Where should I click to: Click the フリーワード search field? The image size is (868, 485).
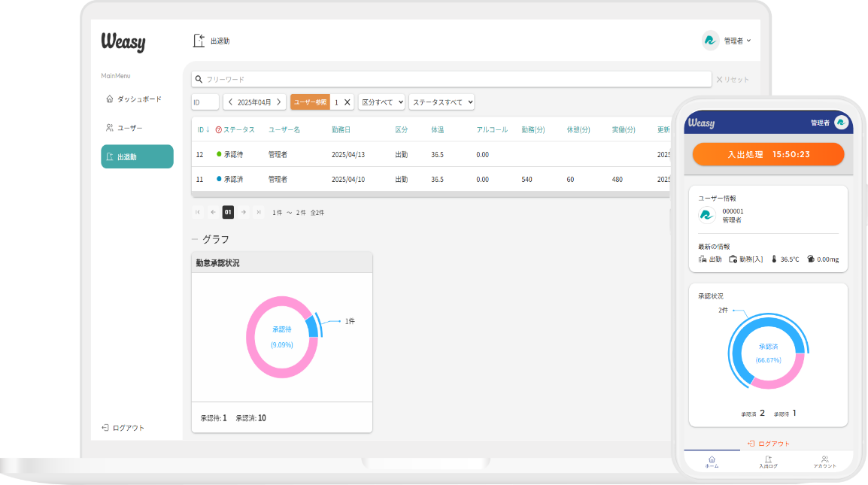pos(451,79)
